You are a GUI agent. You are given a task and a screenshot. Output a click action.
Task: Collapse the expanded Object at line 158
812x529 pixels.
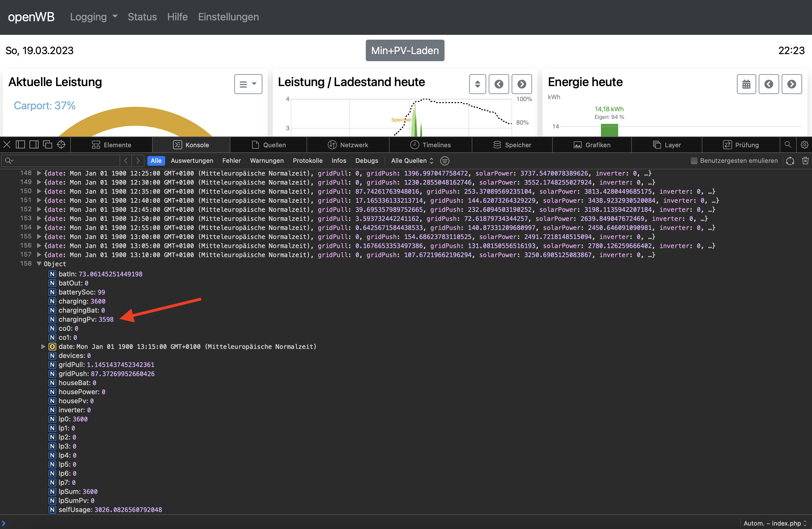(x=39, y=264)
